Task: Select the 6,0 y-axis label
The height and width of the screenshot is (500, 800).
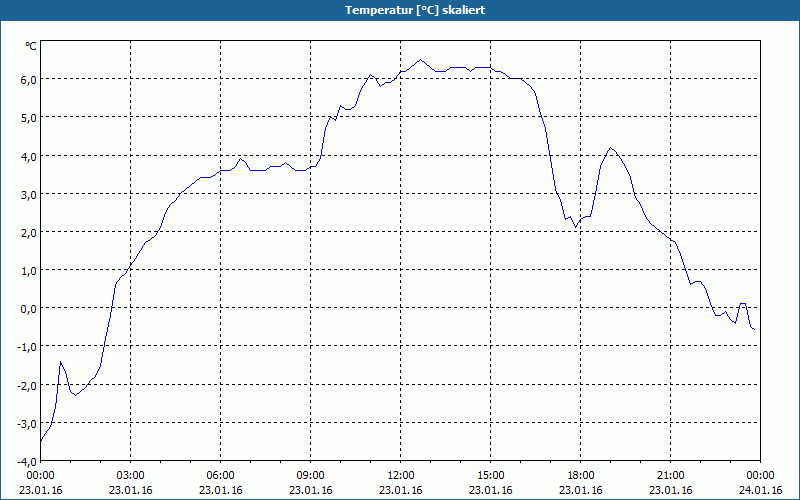Action: coord(29,80)
